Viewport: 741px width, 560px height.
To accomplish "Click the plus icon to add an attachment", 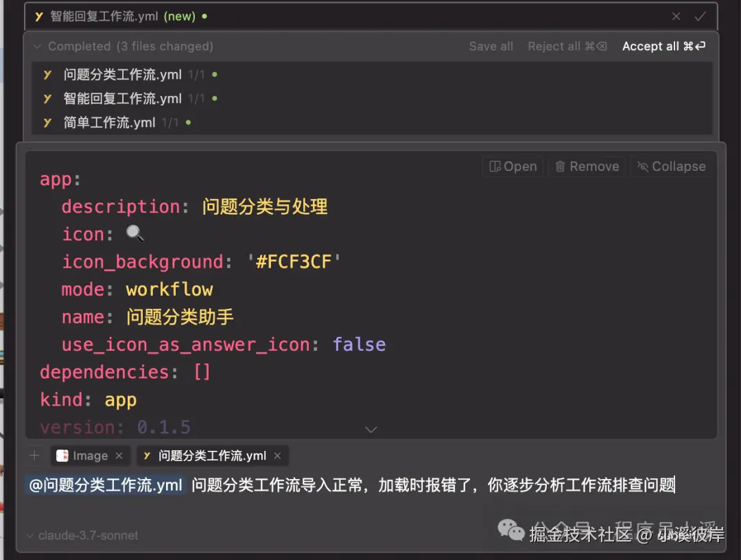I will click(x=34, y=455).
